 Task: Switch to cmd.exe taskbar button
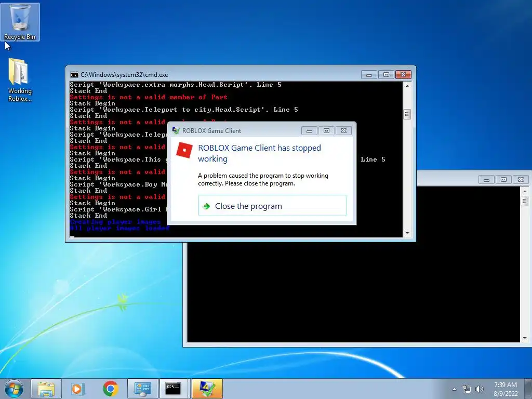coord(174,389)
